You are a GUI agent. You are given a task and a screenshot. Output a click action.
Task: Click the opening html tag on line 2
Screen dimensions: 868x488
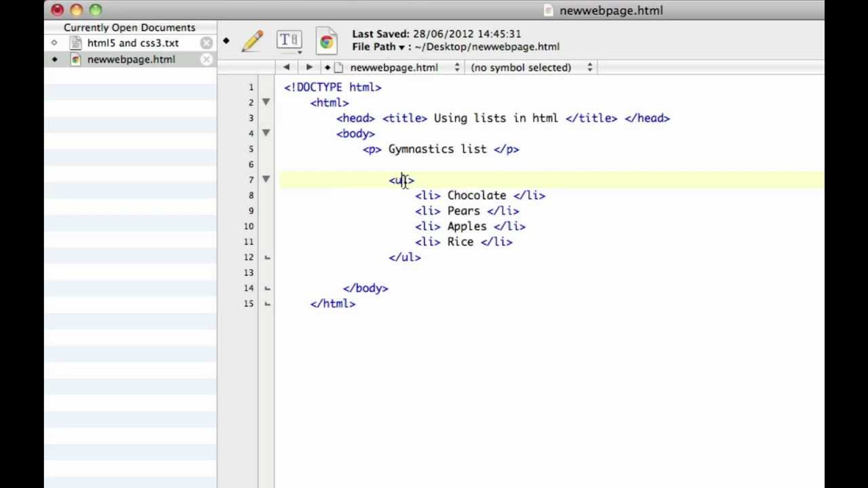[x=330, y=102]
